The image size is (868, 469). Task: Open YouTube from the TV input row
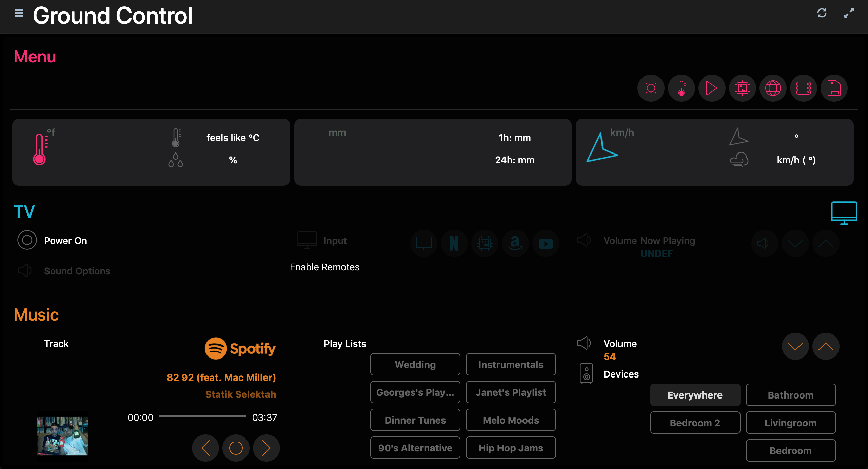[x=546, y=243]
